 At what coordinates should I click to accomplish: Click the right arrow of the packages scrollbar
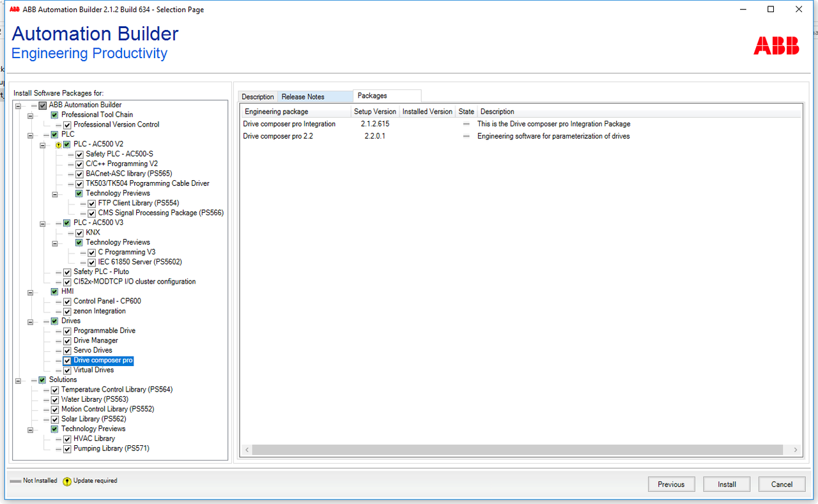796,450
